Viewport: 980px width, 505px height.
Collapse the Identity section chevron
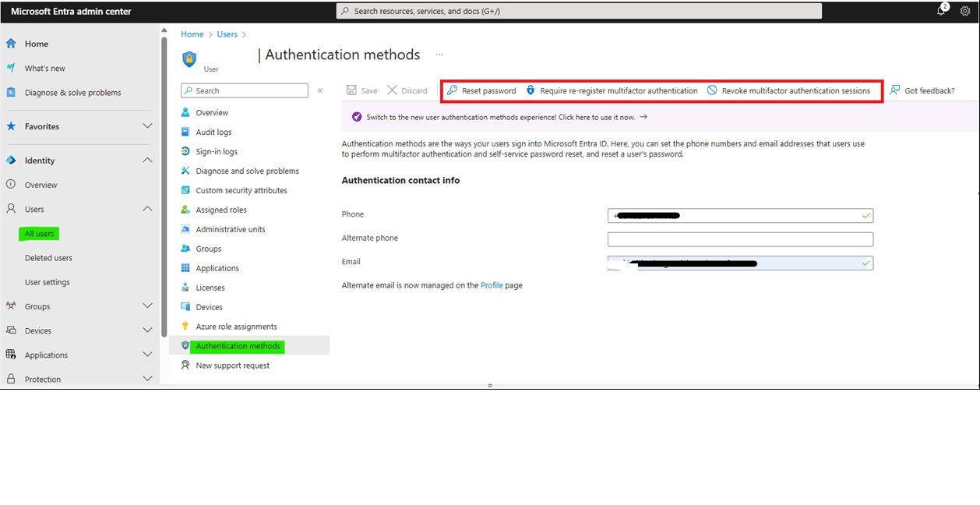pyautogui.click(x=147, y=161)
